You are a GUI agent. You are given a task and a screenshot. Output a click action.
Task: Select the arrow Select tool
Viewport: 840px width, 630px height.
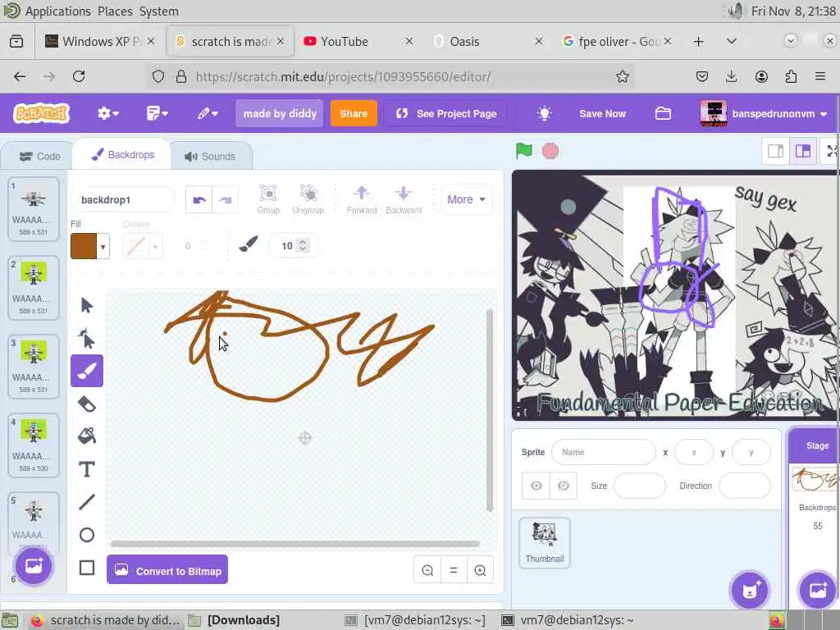(87, 305)
